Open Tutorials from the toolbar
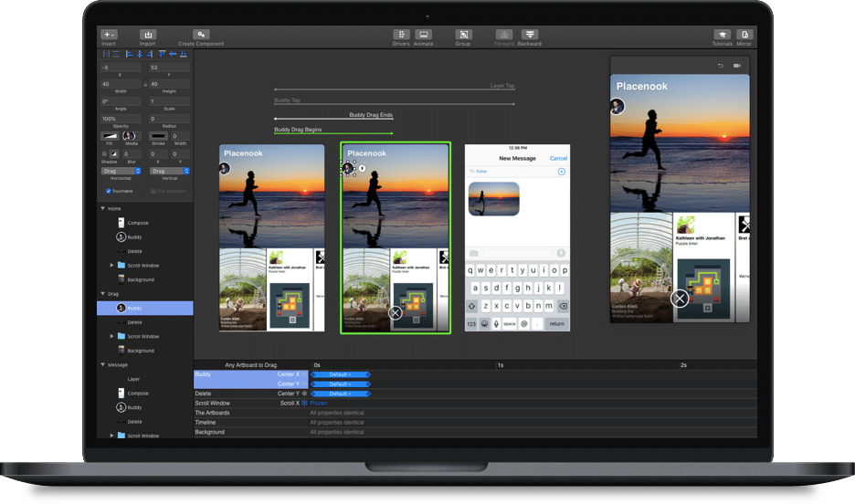Screen dimensions: 855x504 click(x=722, y=35)
